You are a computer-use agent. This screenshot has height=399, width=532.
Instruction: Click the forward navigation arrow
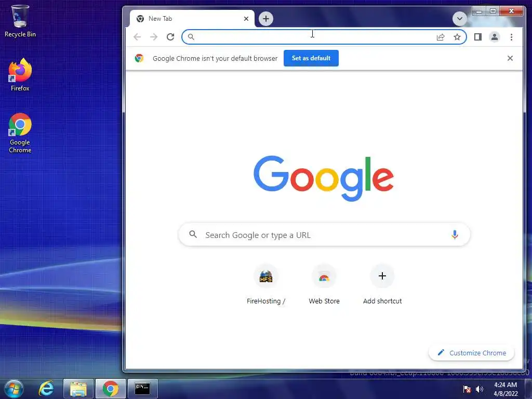(154, 37)
